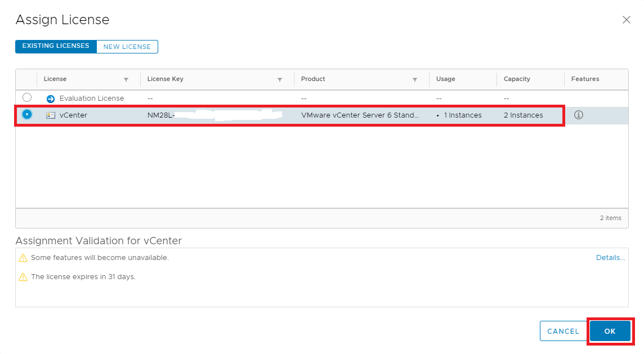Switch to the New License tab
Screen dimensions: 644x354
tap(127, 47)
